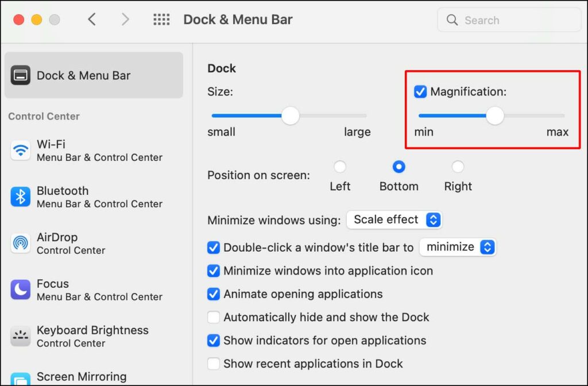Open the title bar minimize dropdown
This screenshot has width=588, height=386.
(457, 247)
